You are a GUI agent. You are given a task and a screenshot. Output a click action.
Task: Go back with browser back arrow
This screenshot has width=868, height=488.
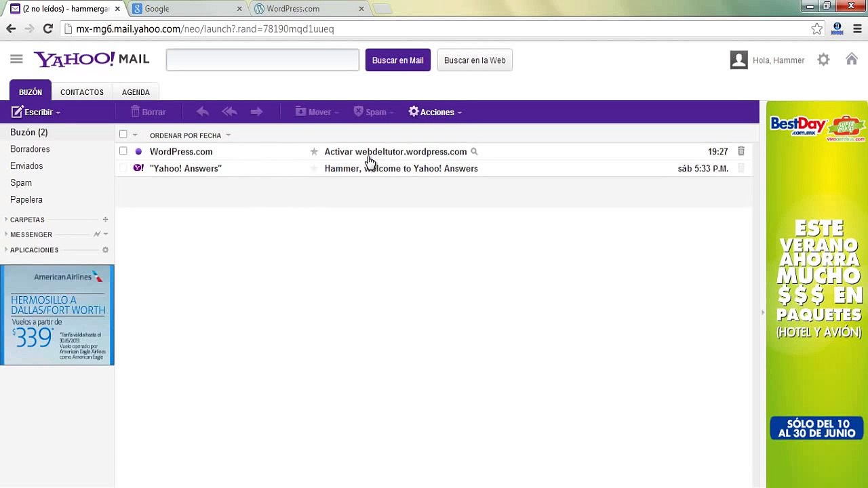[x=11, y=28]
